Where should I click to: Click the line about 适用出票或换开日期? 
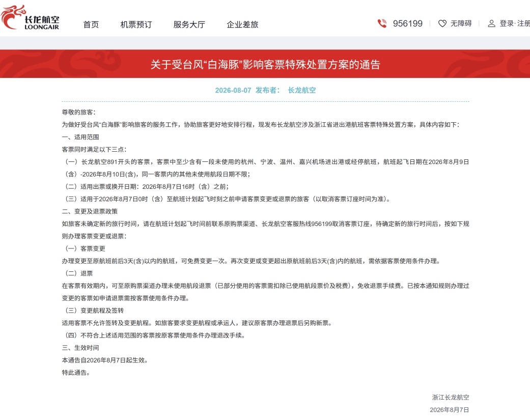click(x=146, y=186)
